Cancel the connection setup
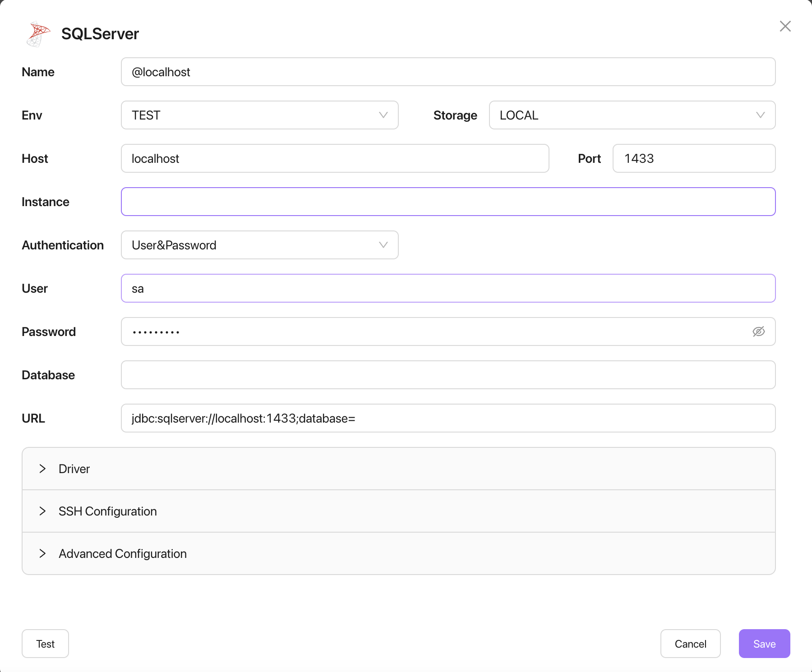 pyautogui.click(x=690, y=644)
